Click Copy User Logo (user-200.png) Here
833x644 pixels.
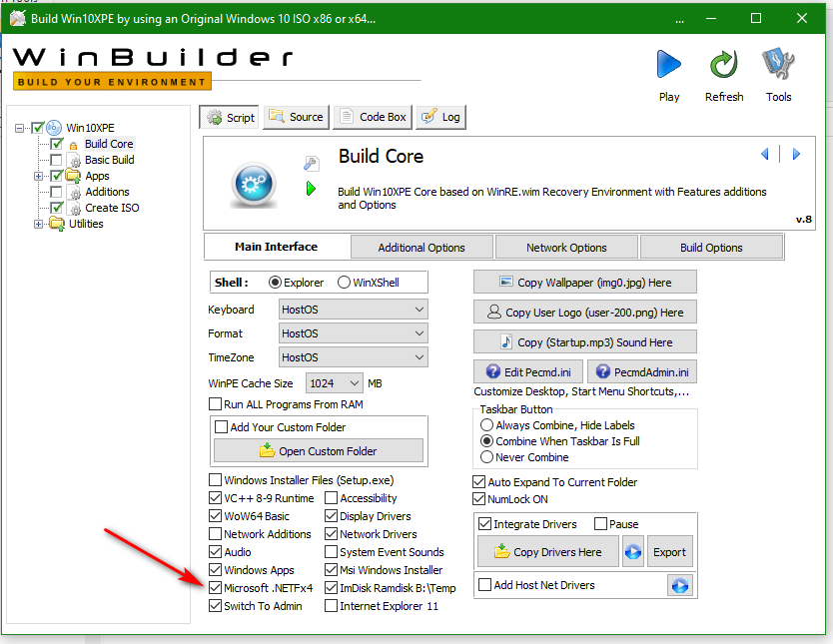point(585,313)
